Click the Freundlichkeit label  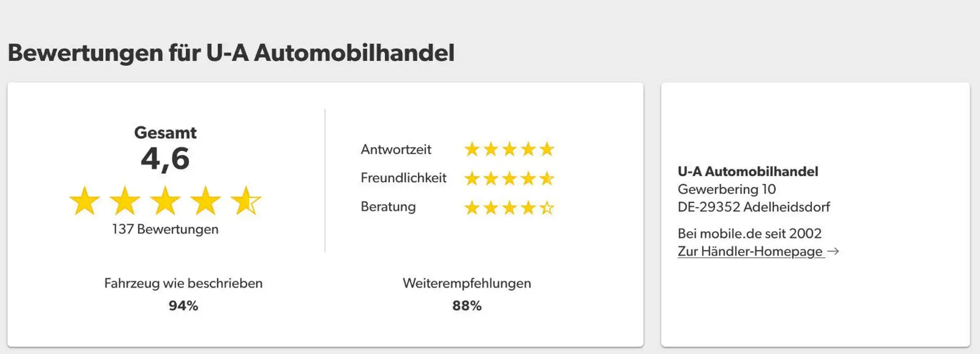(x=403, y=178)
